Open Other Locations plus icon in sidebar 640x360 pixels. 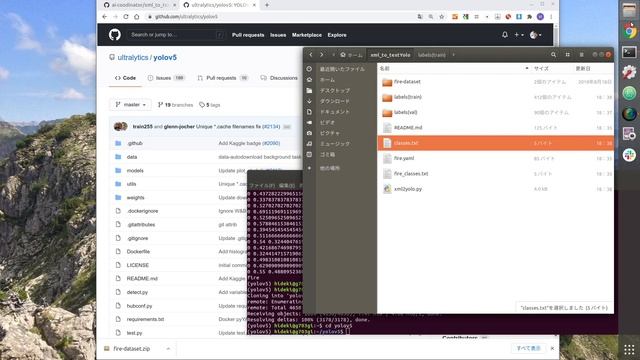[309, 168]
